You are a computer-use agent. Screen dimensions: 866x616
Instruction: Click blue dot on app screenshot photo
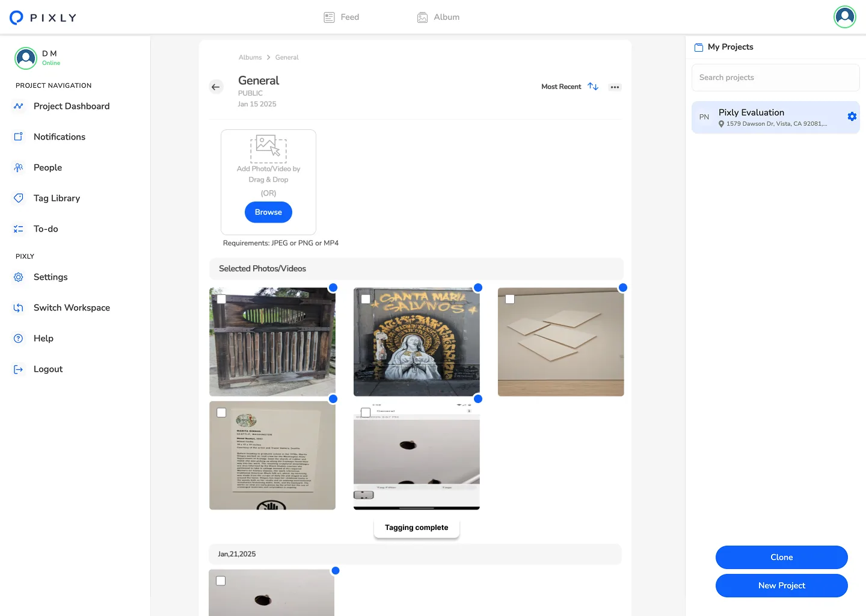pyautogui.click(x=478, y=399)
